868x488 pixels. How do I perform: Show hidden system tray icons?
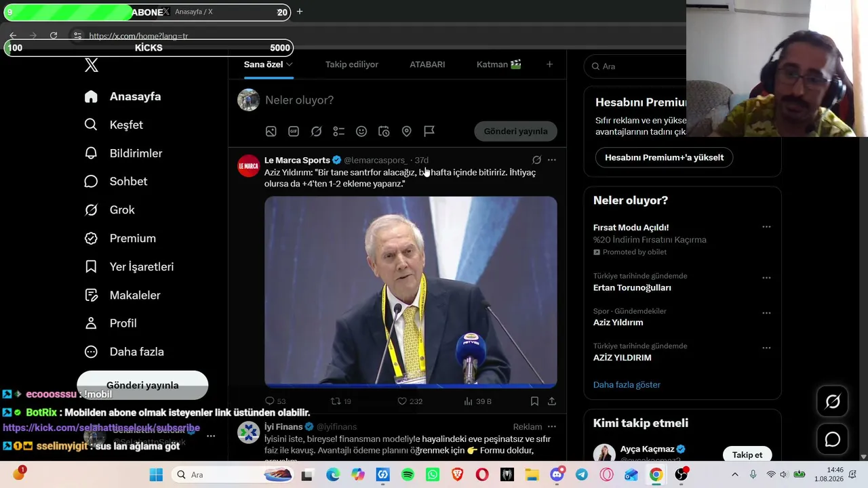pyautogui.click(x=734, y=475)
